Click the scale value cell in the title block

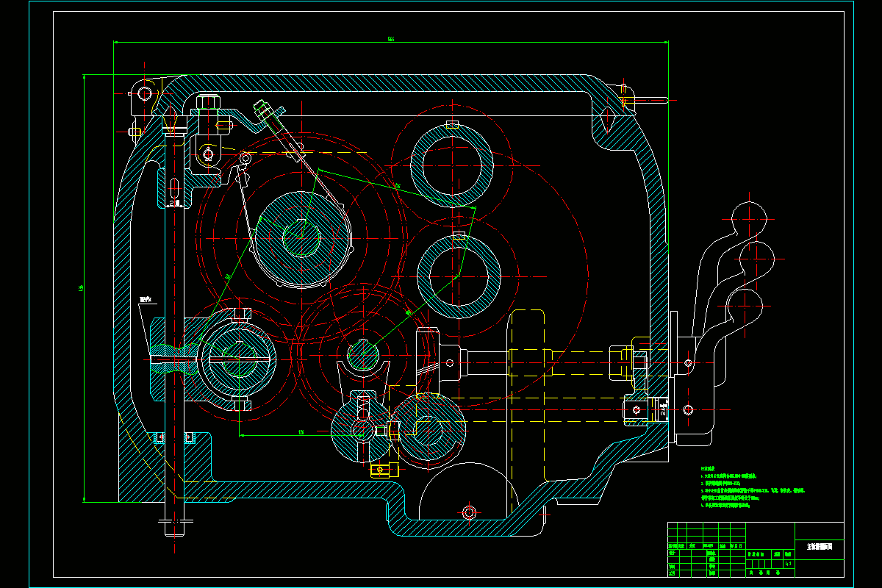tap(789, 564)
